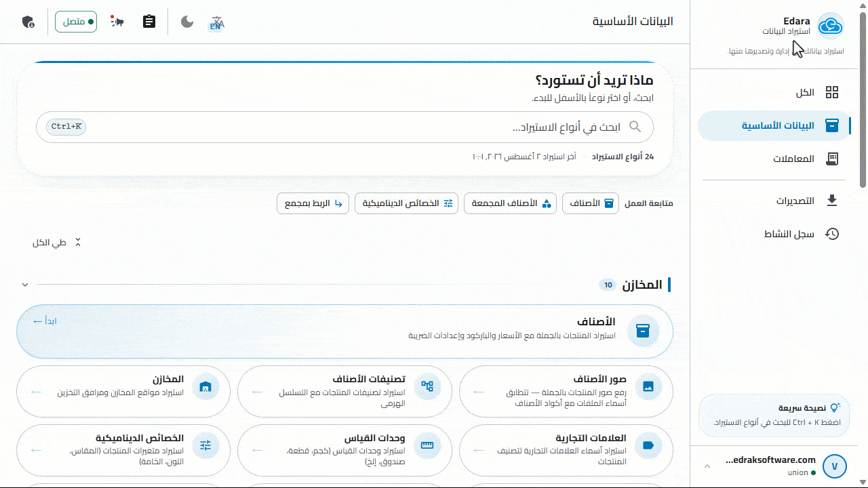Click the Ctrl+K shortcut badge
The image size is (868, 488).
pos(66,127)
